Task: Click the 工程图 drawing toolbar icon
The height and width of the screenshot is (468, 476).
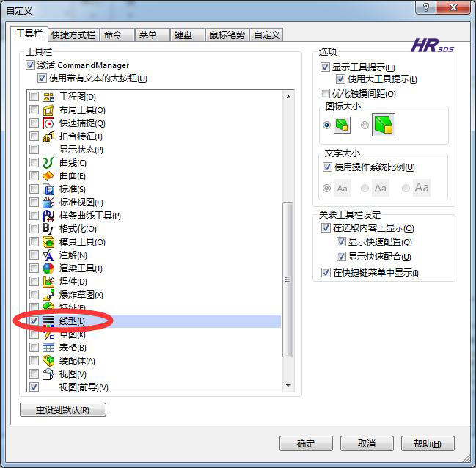Action: coord(48,97)
